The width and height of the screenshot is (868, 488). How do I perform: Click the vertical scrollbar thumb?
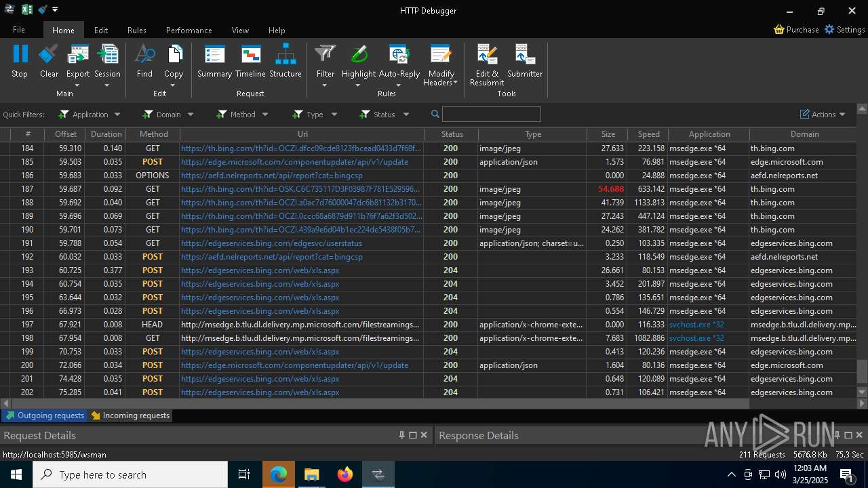point(862,371)
